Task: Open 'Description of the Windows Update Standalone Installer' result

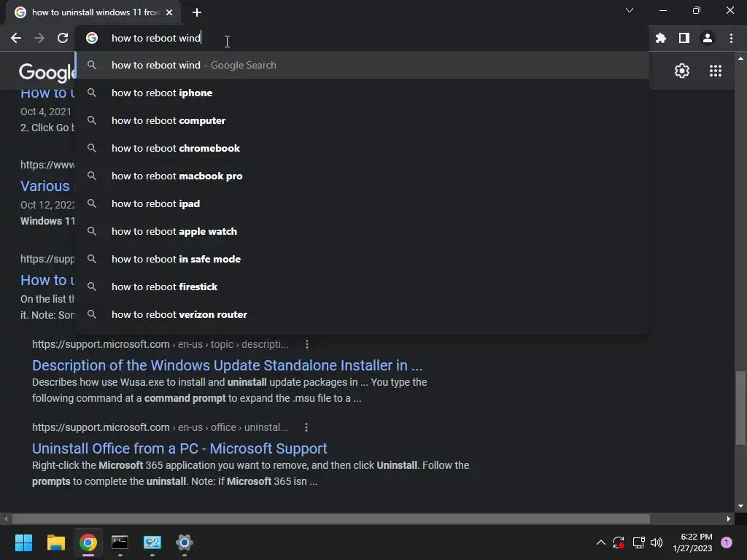Action: coord(228,365)
